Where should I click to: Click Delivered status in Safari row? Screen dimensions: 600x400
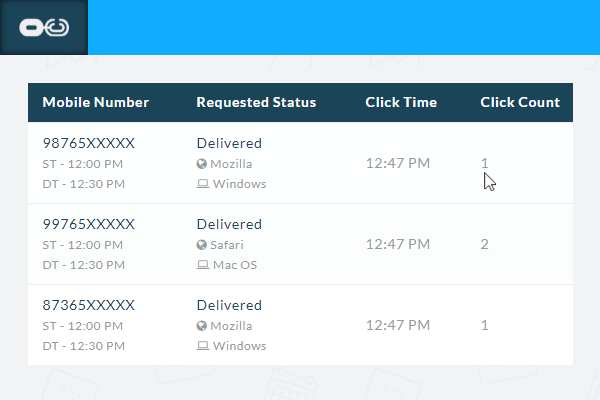point(229,224)
